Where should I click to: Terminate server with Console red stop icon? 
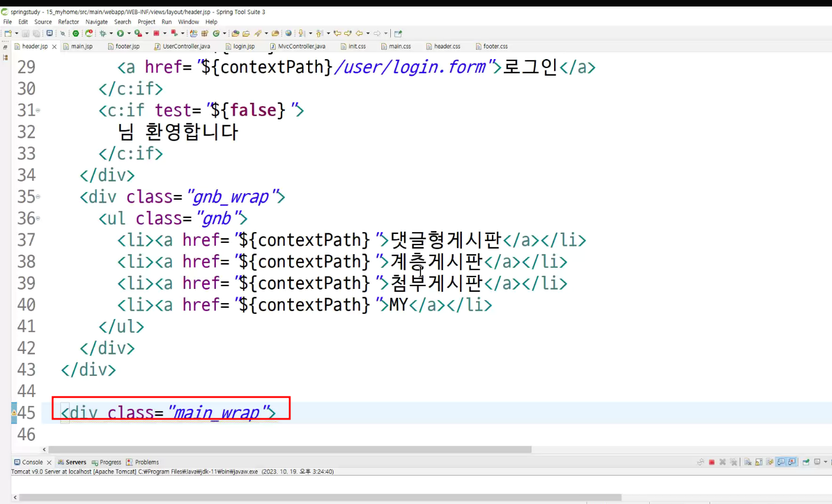click(x=711, y=462)
